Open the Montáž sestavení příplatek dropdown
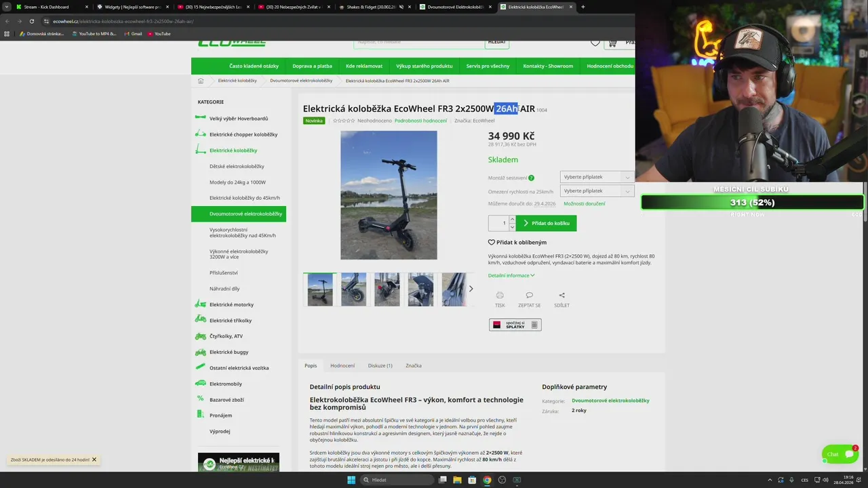868x488 pixels. 597,177
